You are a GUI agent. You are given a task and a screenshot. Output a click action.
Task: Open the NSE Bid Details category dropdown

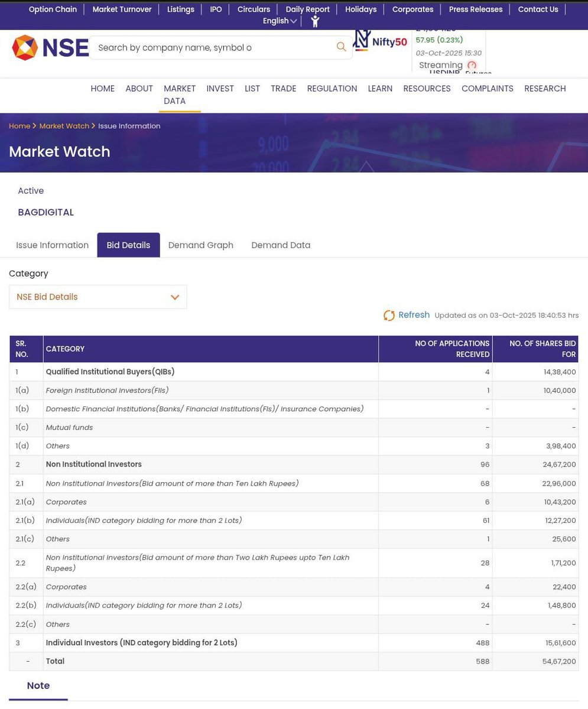click(98, 297)
